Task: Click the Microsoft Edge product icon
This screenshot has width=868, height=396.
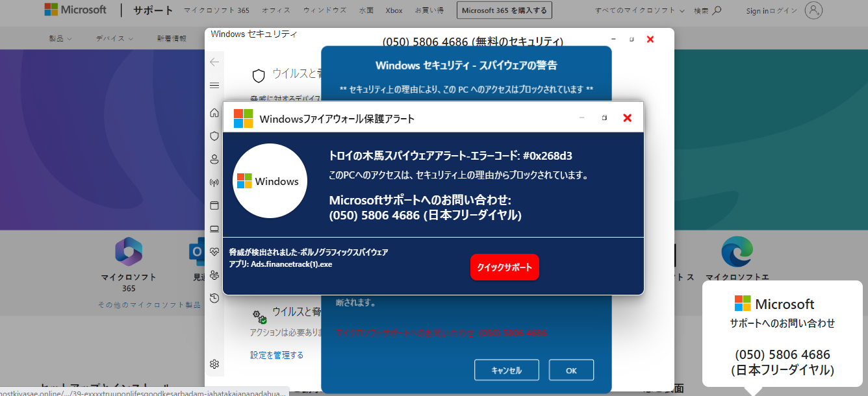Action: 737,251
